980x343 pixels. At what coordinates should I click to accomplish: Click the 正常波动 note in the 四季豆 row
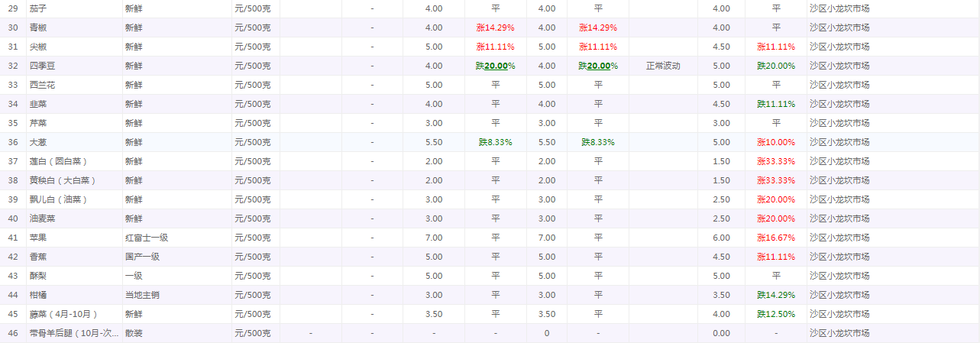(x=662, y=66)
